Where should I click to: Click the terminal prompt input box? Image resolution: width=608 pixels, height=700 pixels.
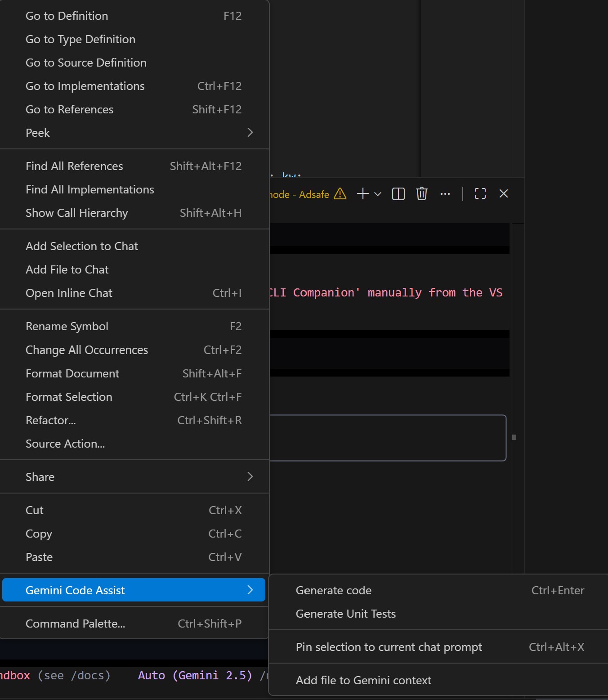tap(388, 438)
